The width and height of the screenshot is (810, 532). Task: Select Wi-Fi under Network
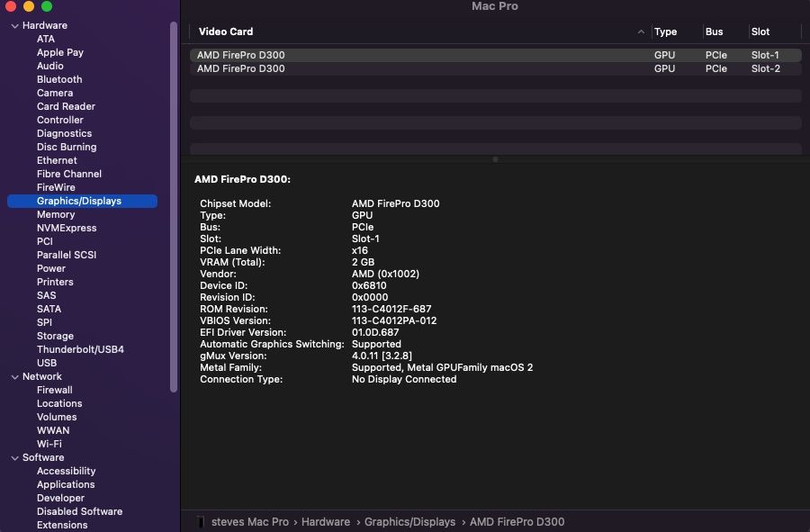pyautogui.click(x=49, y=444)
